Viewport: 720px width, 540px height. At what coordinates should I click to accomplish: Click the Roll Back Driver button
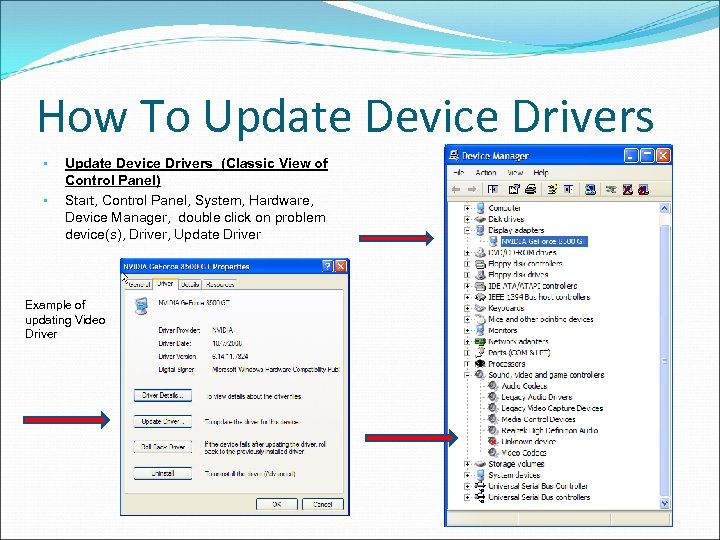[x=163, y=447]
